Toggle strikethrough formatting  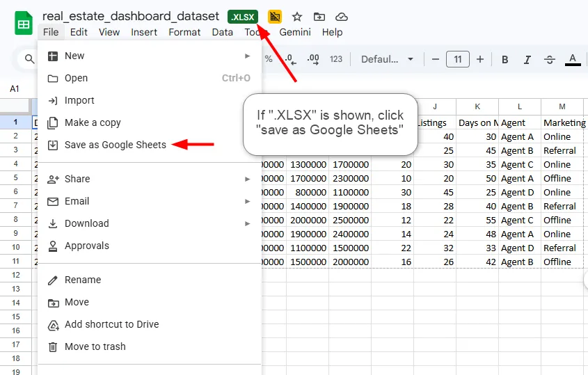pos(550,59)
